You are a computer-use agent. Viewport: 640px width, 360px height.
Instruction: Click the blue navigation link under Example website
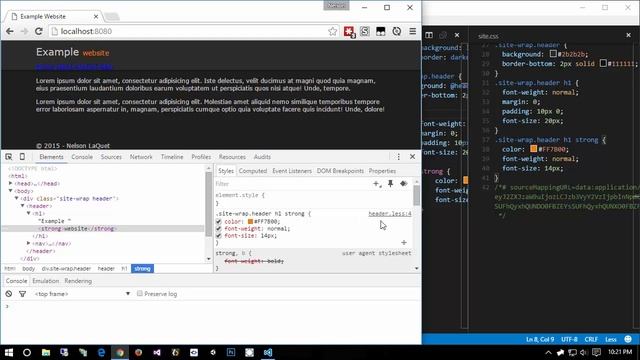[74, 66]
